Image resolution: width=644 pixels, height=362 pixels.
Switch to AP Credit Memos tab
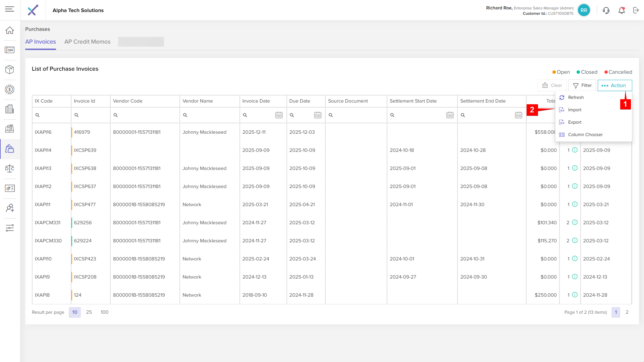point(87,42)
